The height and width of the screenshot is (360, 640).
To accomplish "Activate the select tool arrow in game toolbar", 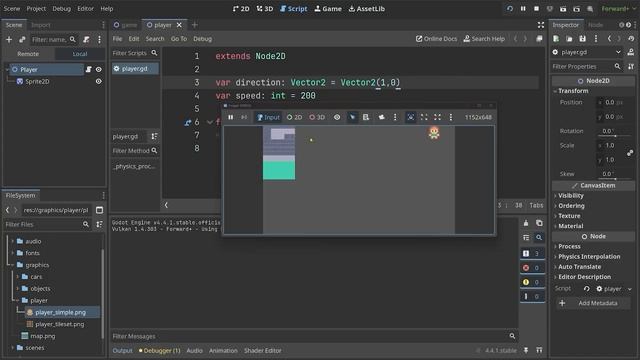I will coord(352,118).
